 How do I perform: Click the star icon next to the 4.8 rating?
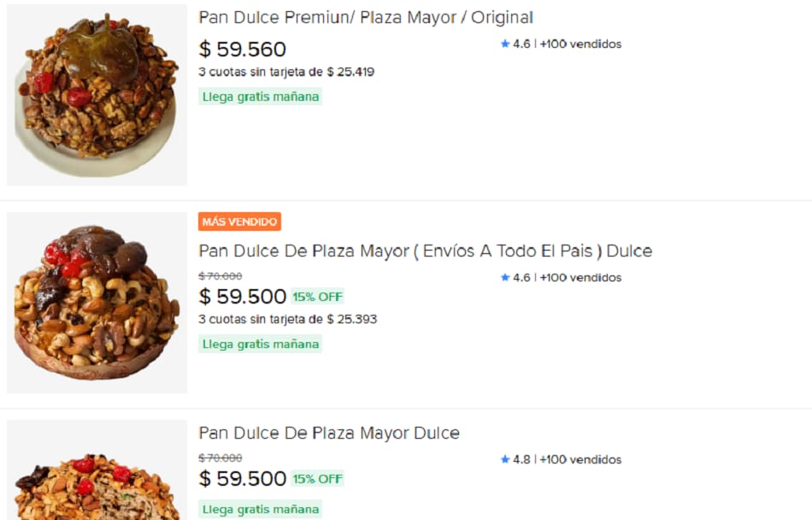[x=505, y=459]
